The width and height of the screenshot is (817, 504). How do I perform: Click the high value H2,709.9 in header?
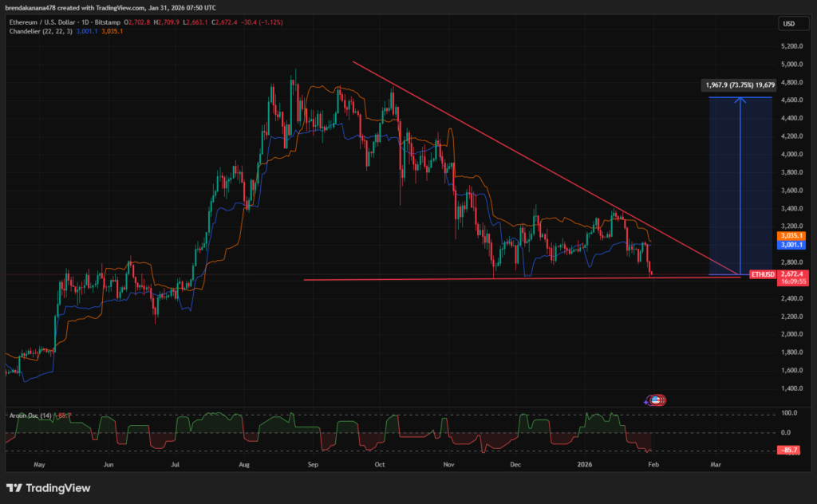(x=166, y=22)
